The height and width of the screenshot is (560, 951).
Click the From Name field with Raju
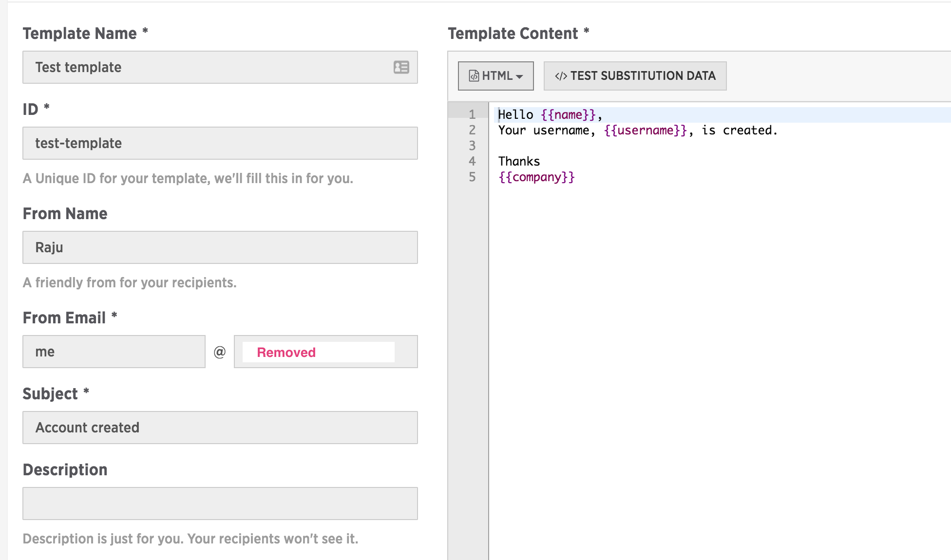220,247
